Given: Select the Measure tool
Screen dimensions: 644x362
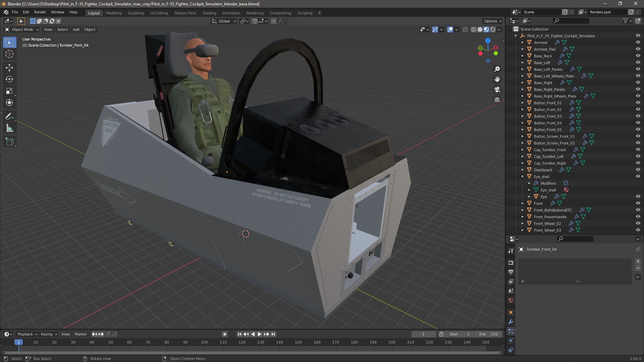Looking at the screenshot, I should tap(9, 128).
